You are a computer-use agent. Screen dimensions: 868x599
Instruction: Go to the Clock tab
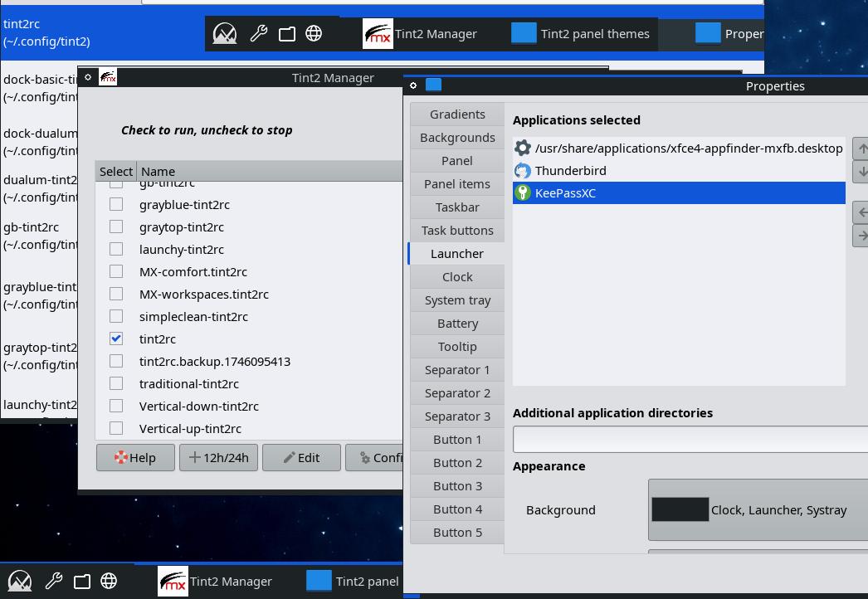pyautogui.click(x=457, y=277)
